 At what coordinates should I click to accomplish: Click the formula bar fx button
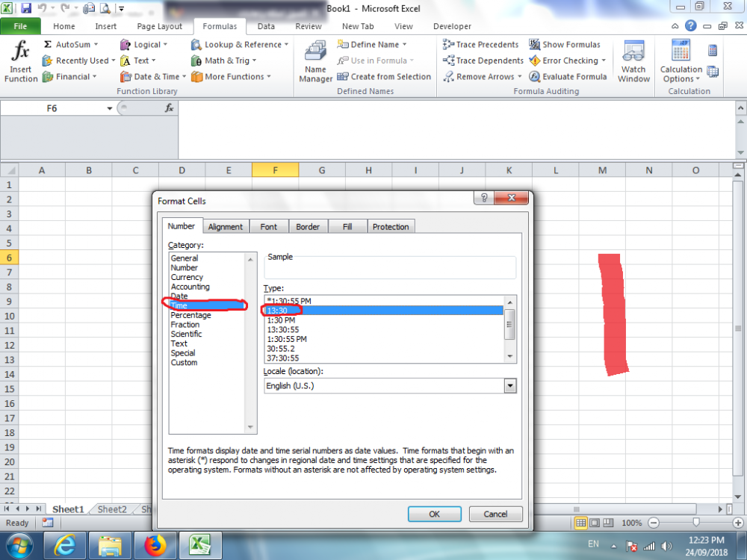pyautogui.click(x=169, y=108)
